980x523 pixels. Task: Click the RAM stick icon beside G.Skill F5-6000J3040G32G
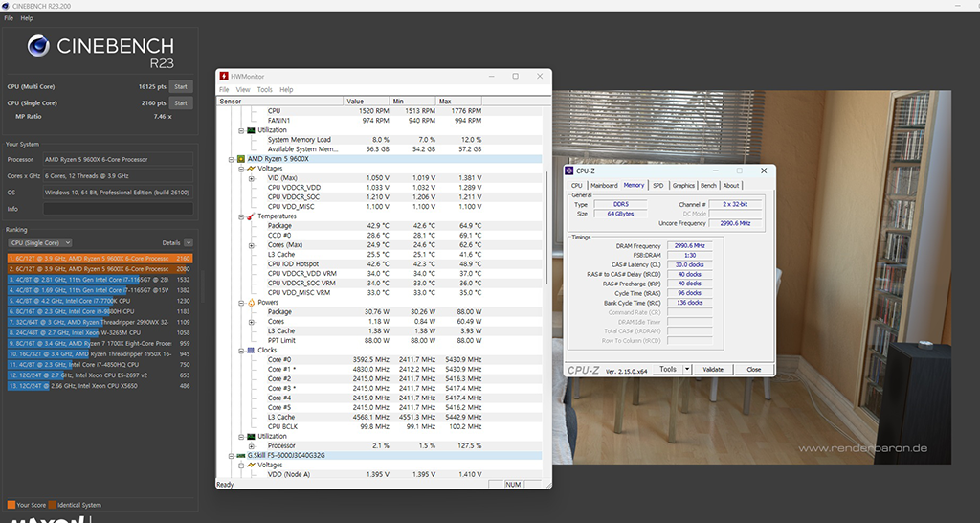tap(240, 455)
